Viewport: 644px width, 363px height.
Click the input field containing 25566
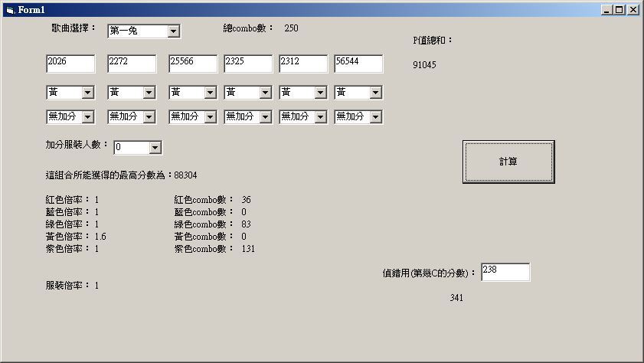193,64
